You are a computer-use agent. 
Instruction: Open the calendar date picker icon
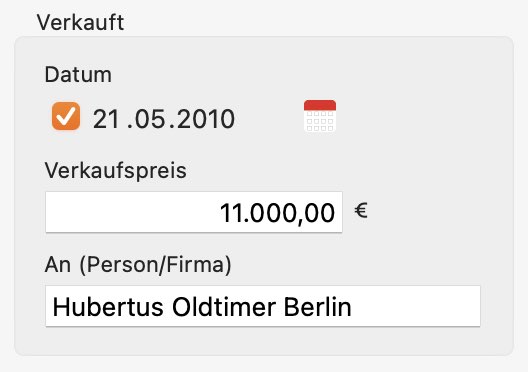[320, 116]
